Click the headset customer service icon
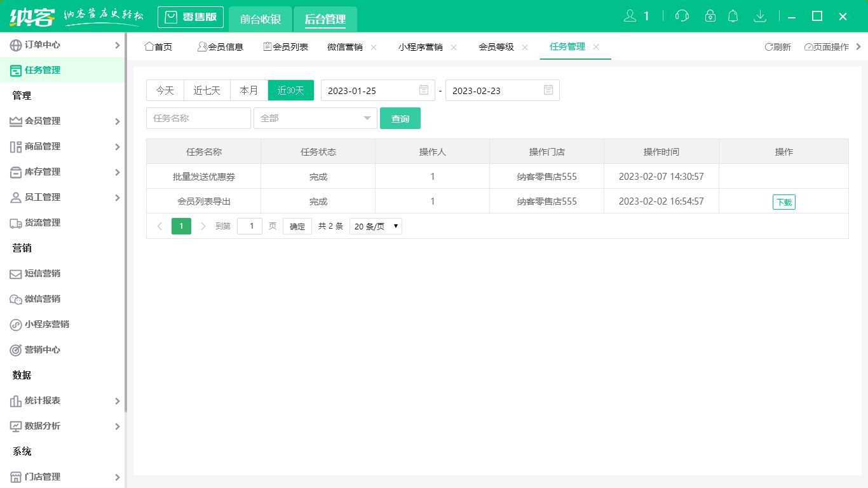 click(x=681, y=15)
